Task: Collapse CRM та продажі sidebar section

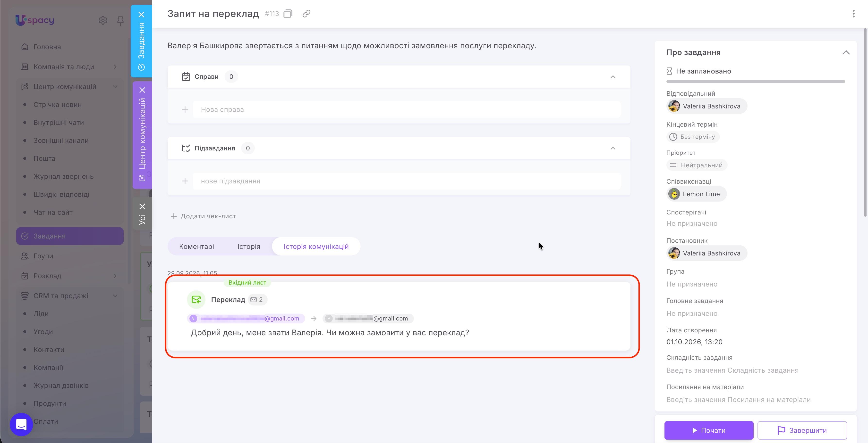Action: click(115, 295)
